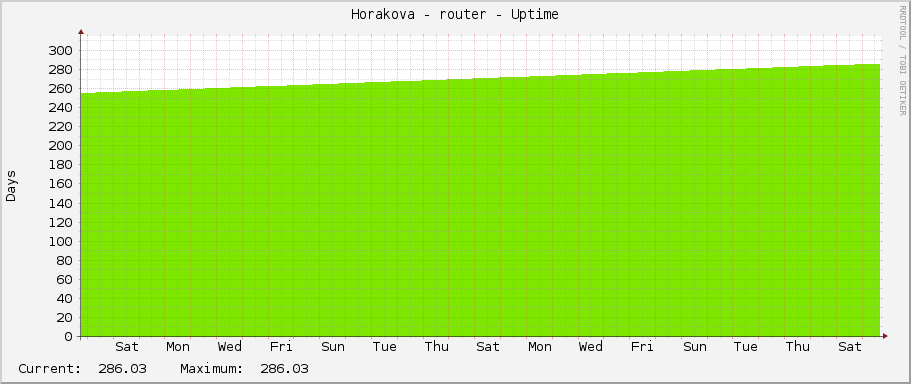Click the 'Current:' legend label
Viewport: 911px width, 384px height.
tap(50, 369)
